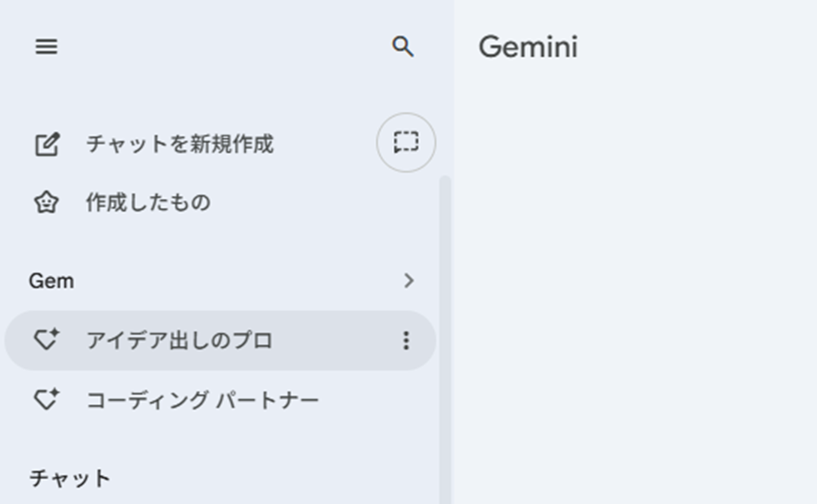The image size is (817, 504).
Task: Open the アイデア出しのプロ Gem
Action: [x=180, y=341]
